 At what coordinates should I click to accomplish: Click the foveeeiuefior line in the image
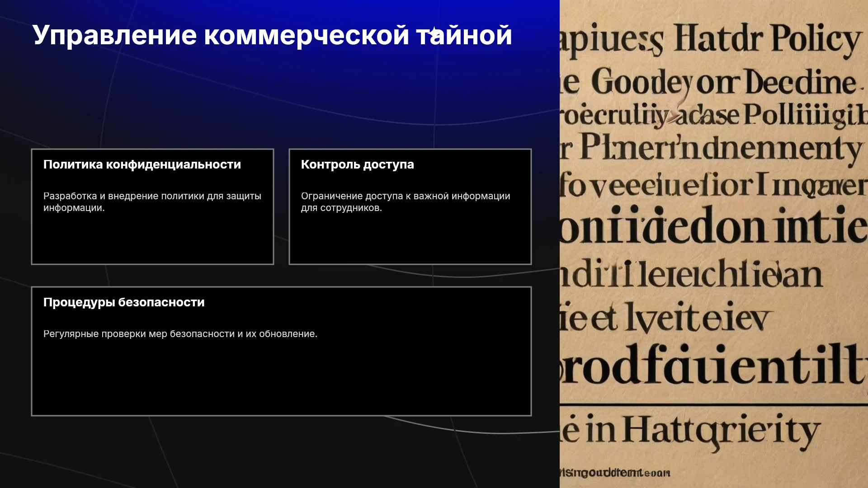(714, 186)
